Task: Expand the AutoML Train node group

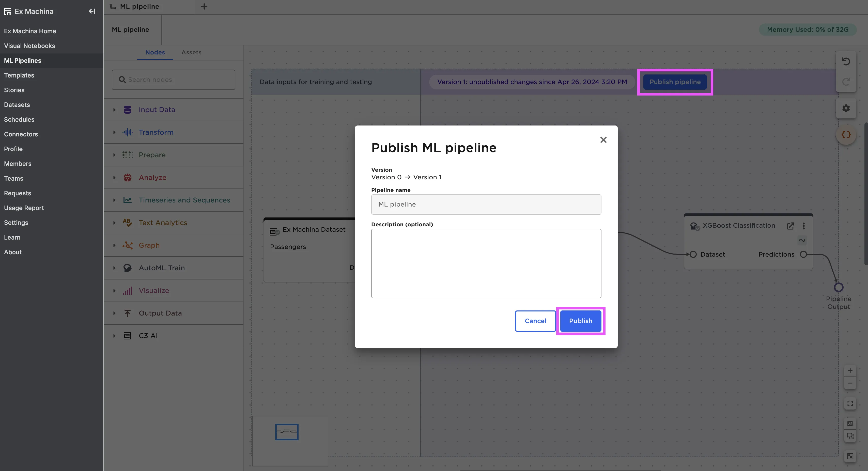Action: (114, 268)
